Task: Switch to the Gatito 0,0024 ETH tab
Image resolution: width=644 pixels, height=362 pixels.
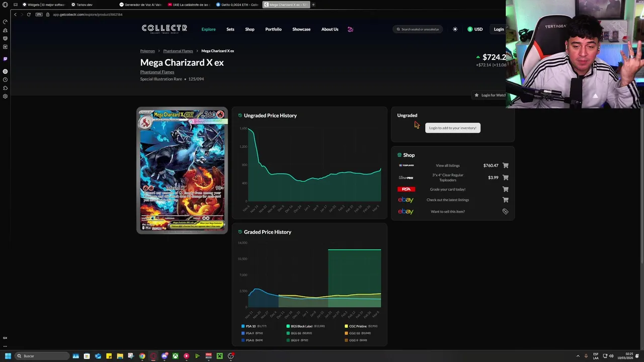Action: coord(237,5)
